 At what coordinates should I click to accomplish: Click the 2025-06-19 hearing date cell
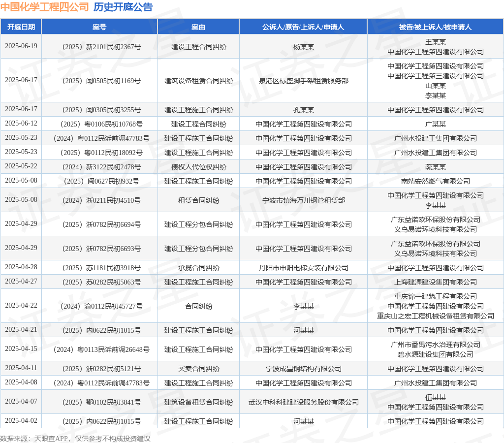coord(21,46)
